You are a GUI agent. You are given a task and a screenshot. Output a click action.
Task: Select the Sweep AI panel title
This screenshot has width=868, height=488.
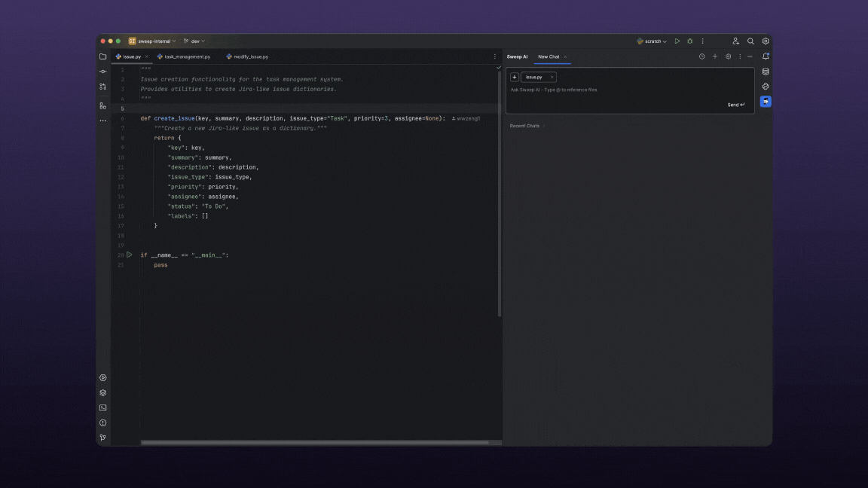(x=517, y=56)
